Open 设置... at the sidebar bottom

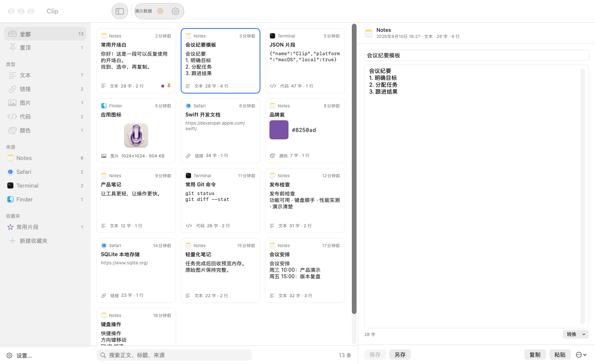pos(20,355)
